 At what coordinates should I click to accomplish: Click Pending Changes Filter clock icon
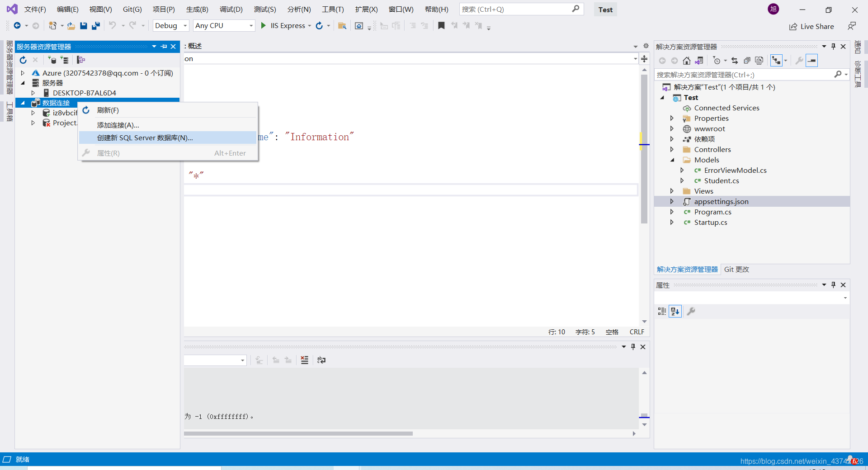point(717,61)
